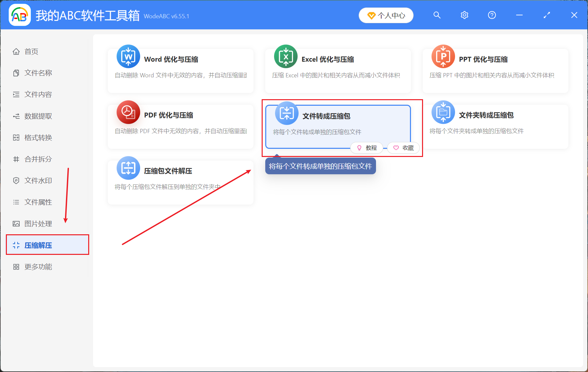Select the Excel 优化与压缩 green icon

(286, 56)
